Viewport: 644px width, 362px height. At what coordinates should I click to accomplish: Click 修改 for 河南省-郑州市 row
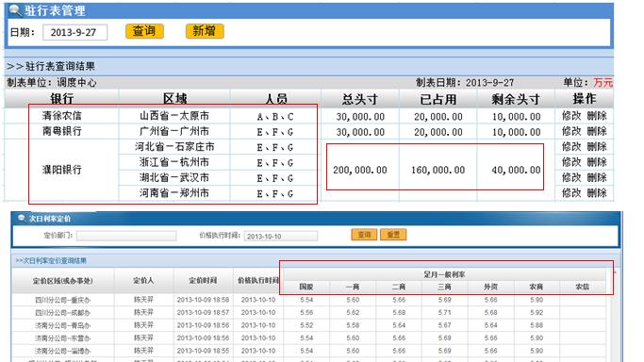click(571, 193)
